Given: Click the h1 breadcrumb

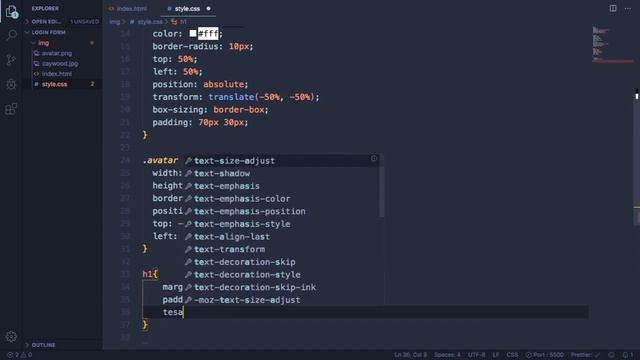Looking at the screenshot, I should pos(180,22).
